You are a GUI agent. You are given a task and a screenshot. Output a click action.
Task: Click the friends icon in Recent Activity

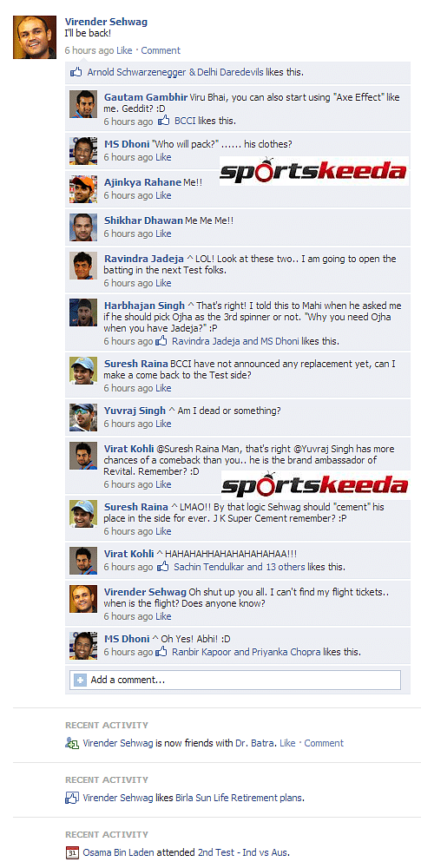[x=71, y=743]
